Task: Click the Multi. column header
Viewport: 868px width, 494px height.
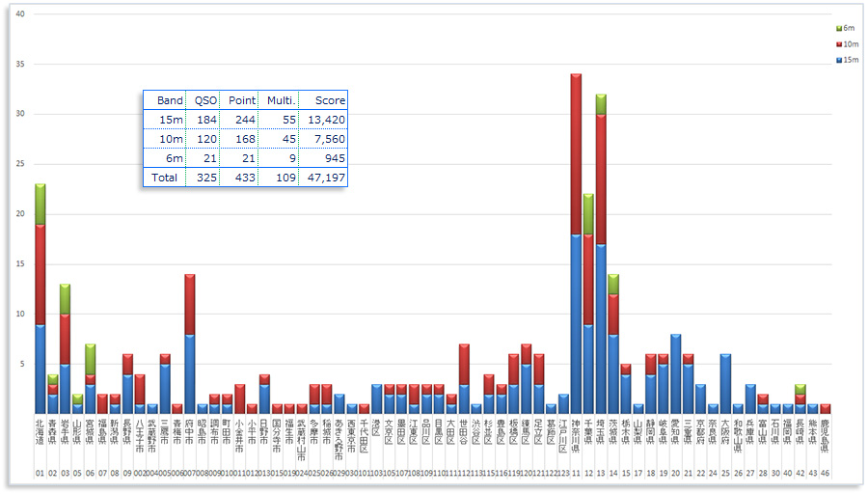Action: (281, 100)
